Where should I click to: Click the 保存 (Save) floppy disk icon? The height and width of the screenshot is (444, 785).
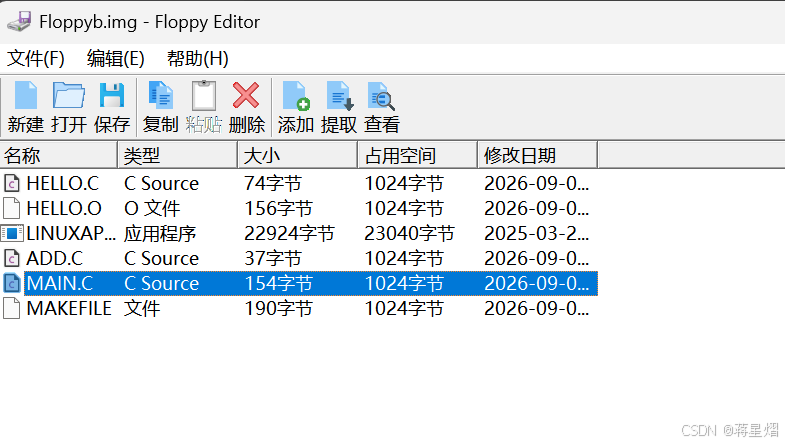(112, 95)
